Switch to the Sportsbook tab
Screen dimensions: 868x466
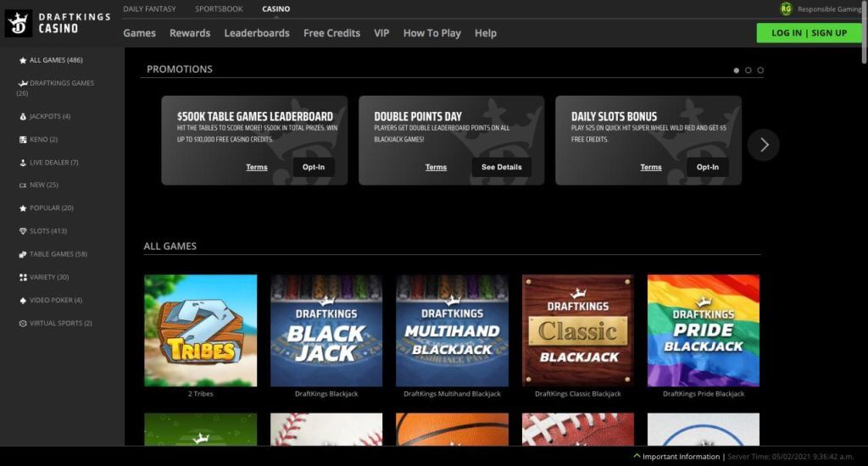(219, 8)
